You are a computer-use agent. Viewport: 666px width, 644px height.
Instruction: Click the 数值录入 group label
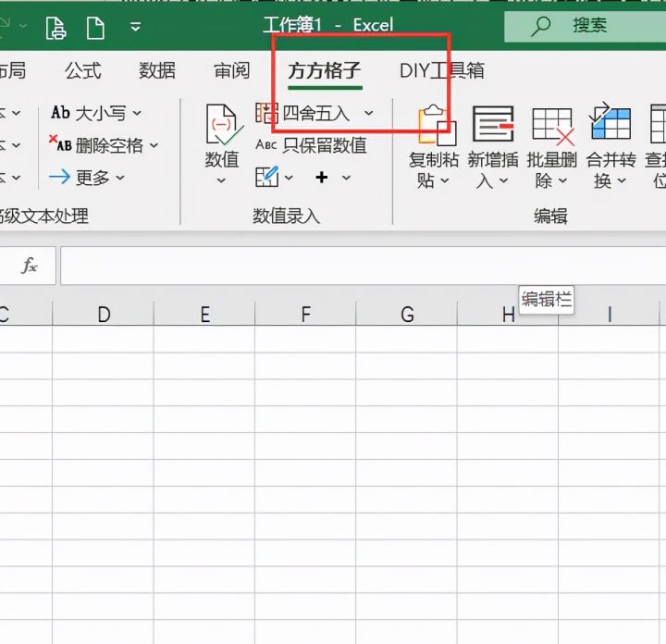[286, 216]
